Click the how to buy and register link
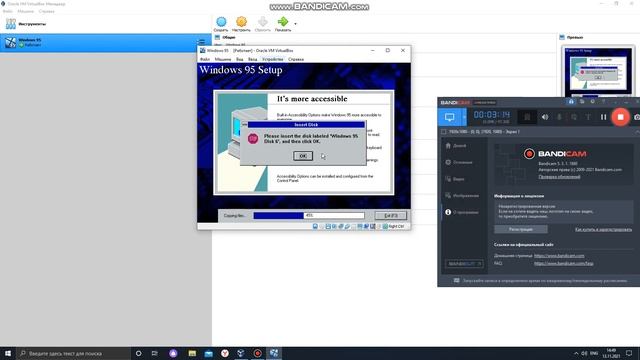 (603, 229)
